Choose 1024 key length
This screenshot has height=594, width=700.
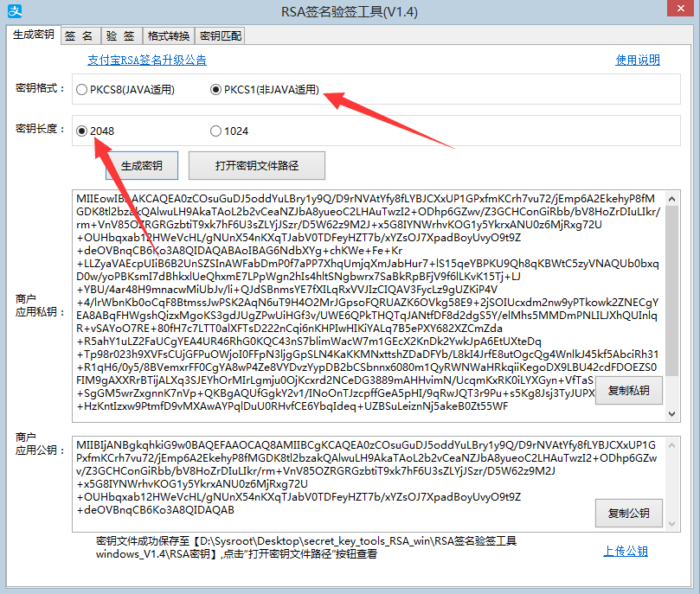(229, 131)
